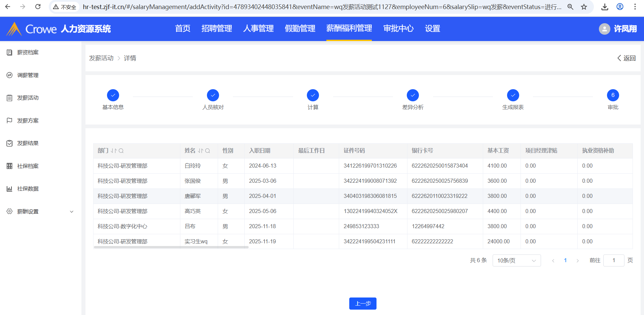The height and width of the screenshot is (315, 644).
Task: Expand the 薪酬设置 sidebar submenu
Action: [x=71, y=212]
